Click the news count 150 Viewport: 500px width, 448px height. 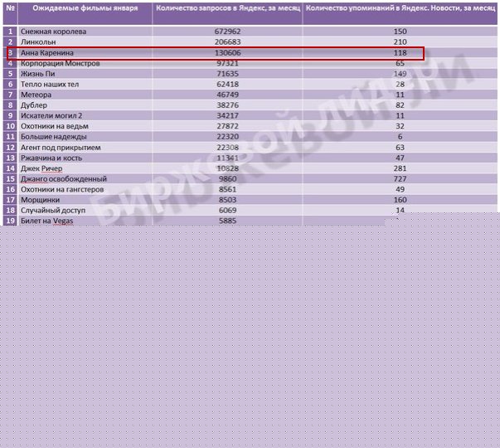click(x=400, y=32)
